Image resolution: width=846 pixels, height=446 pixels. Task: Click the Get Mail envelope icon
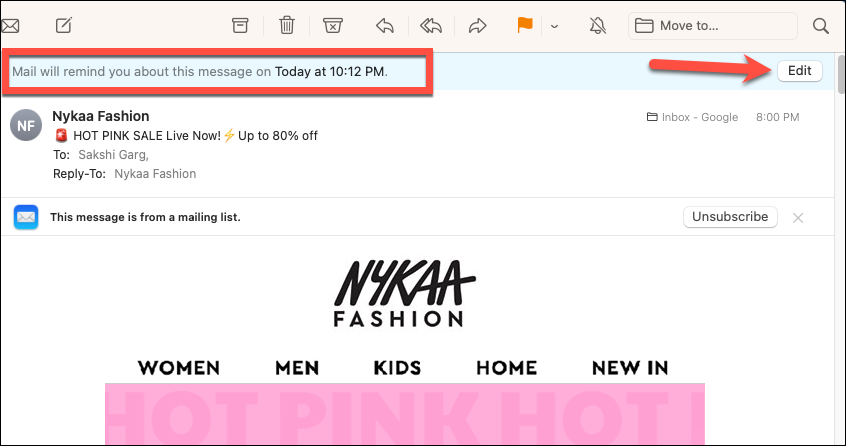tap(10, 25)
